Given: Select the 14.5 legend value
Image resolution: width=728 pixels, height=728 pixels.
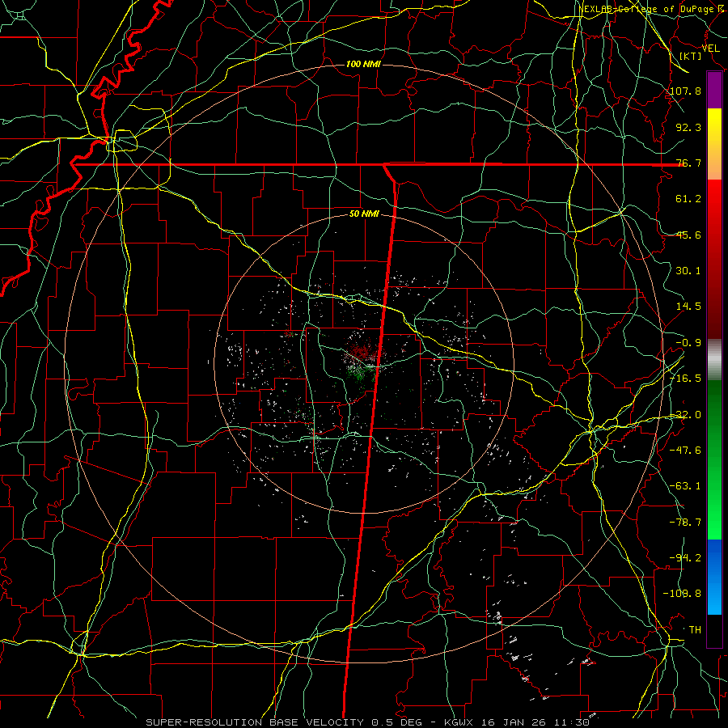Looking at the screenshot, I should (688, 307).
